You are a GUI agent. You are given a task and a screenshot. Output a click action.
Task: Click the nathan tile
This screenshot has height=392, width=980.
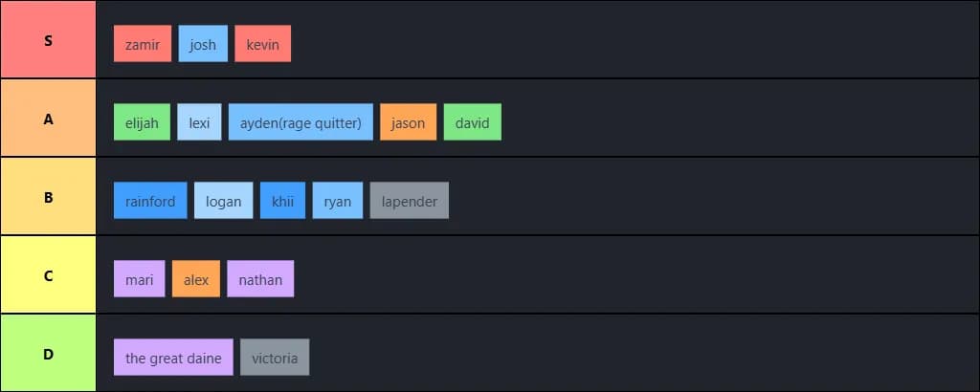coord(260,279)
